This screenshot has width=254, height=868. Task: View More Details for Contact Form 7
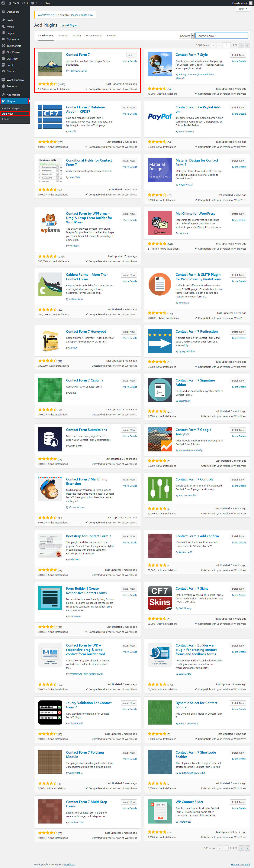tap(130, 61)
